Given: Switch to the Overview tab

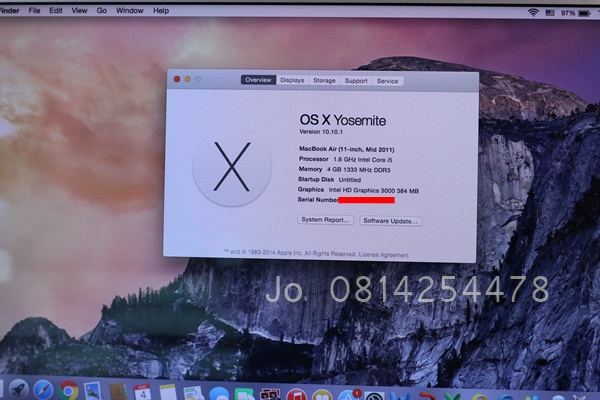Looking at the screenshot, I should click(x=258, y=80).
